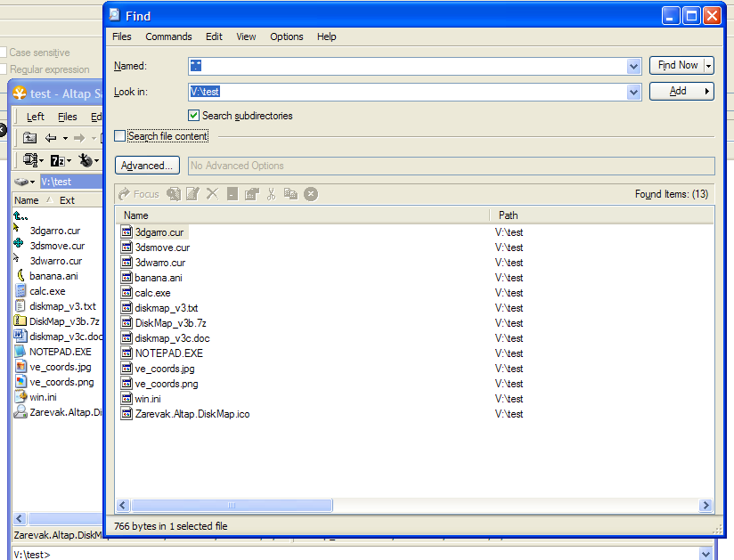
Task: Sort Find results by the Path column header
Action: [x=602, y=215]
